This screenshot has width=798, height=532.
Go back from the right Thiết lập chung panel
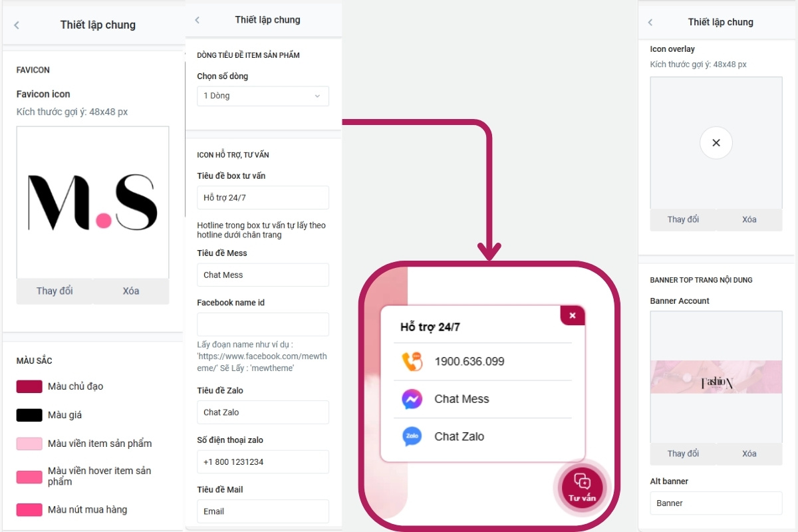(650, 23)
